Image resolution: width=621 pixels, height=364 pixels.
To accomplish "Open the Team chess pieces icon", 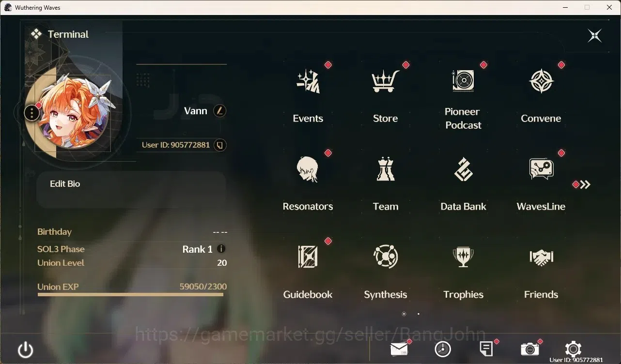I will [x=386, y=169].
